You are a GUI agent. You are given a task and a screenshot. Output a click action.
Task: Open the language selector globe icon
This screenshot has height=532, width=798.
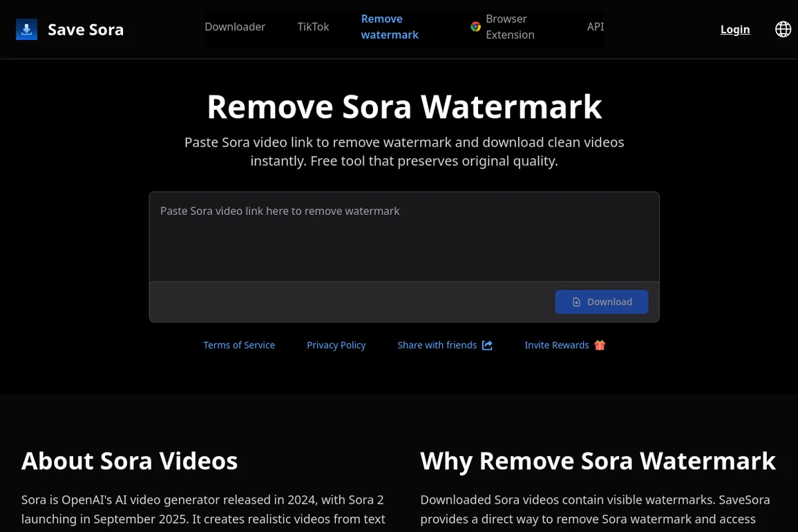point(783,29)
